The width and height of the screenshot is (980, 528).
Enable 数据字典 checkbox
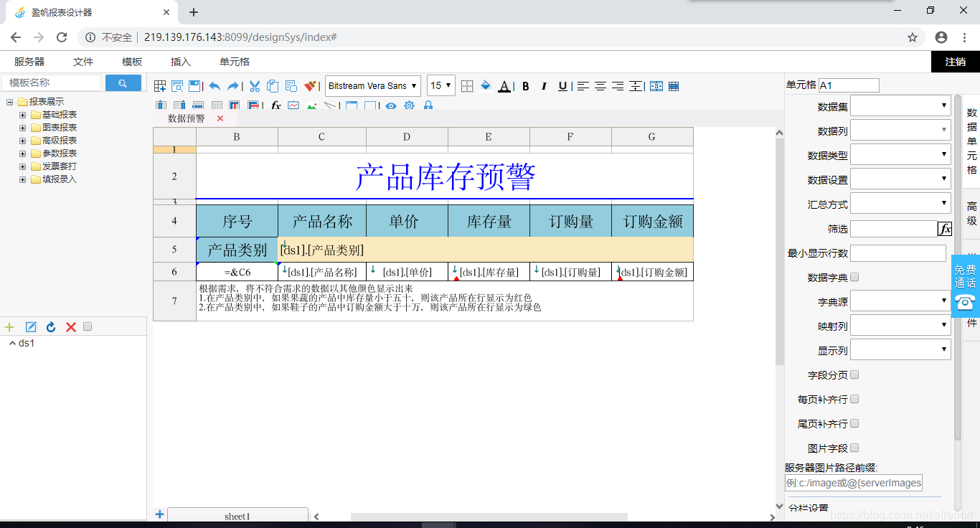pos(854,277)
